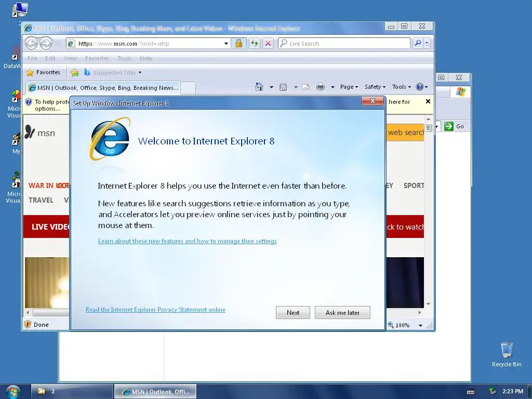
Task: Open the Safety command bar menu
Action: pyautogui.click(x=375, y=87)
